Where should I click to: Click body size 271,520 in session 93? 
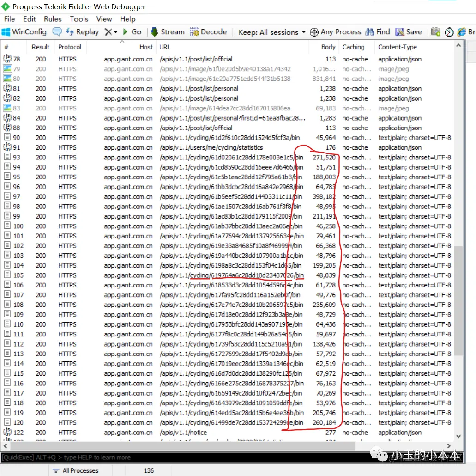[x=324, y=158]
